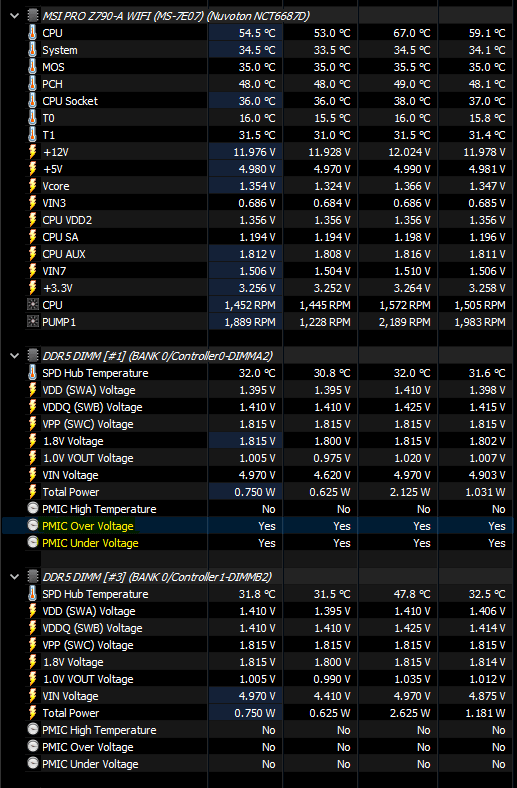Click the Total Power current value 0.750 W in DIMM #1
This screenshot has width=517, height=788.
[255, 492]
